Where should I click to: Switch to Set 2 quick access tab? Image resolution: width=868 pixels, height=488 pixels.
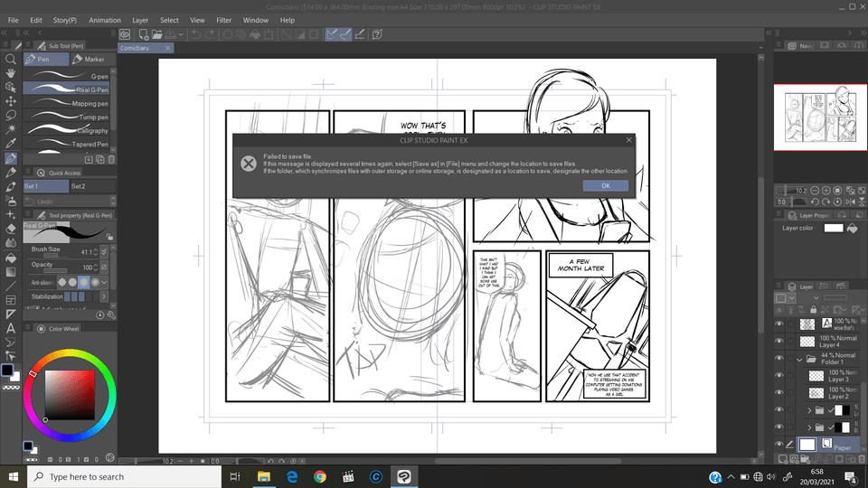(x=92, y=186)
